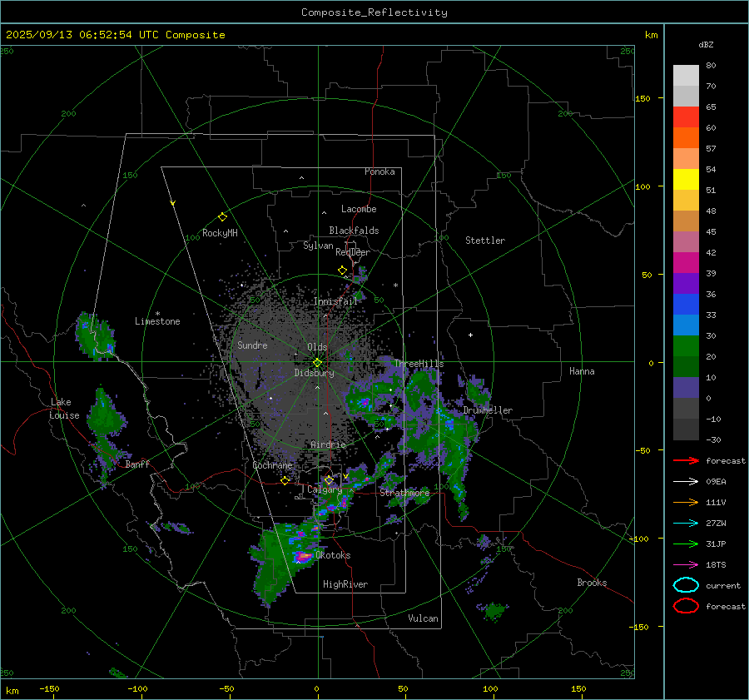Select the 30 dBZ green color swatch
Image resolution: width=749 pixels, height=700 pixels.
tap(686, 345)
